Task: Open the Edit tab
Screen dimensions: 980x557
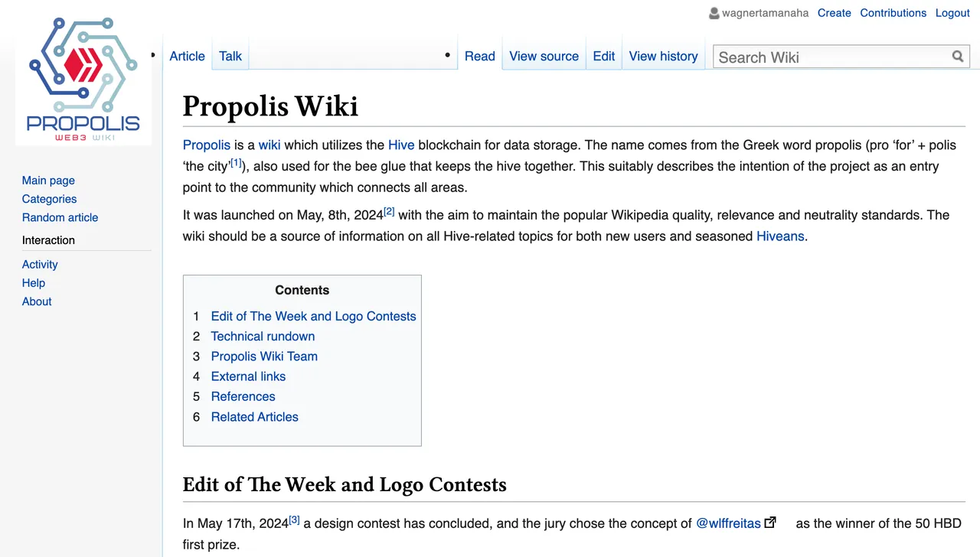Action: click(604, 56)
